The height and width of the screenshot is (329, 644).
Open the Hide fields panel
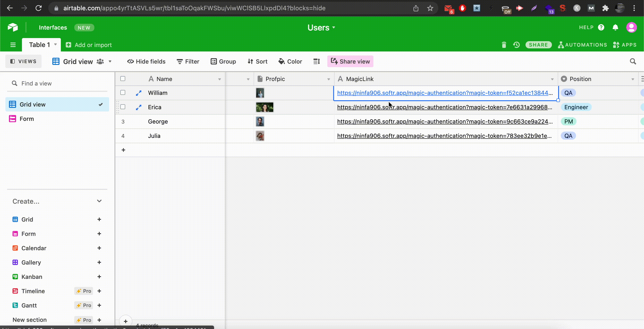tap(146, 61)
